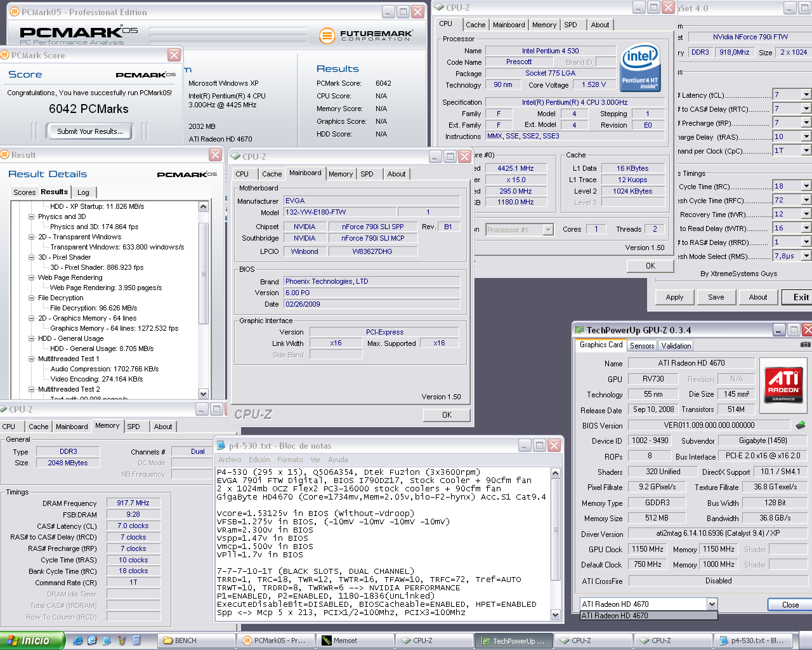Click About button in MemSet
The image size is (812, 650).
click(x=758, y=297)
